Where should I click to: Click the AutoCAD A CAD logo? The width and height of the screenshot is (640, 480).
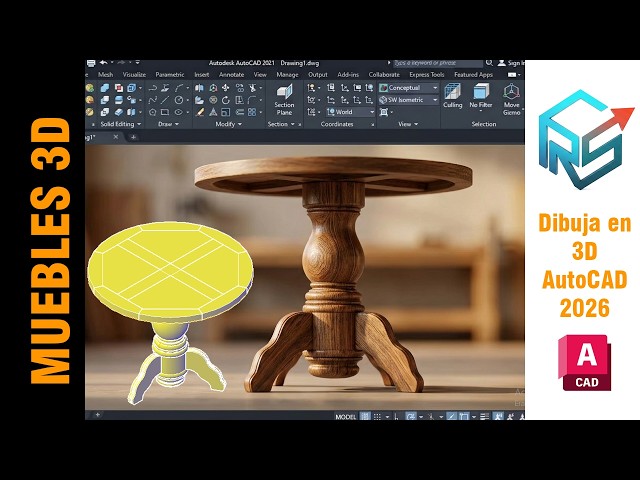coord(586,362)
